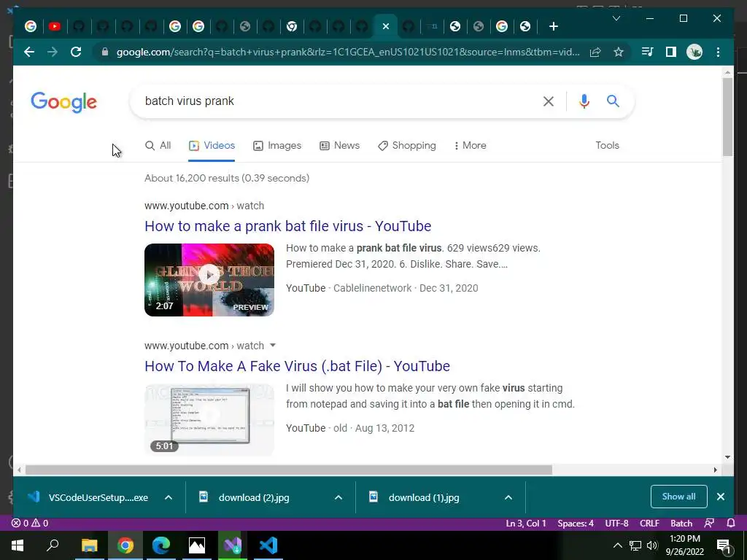Expand the second result's URL dropdown arrow
This screenshot has width=747, height=560.
pyautogui.click(x=273, y=345)
